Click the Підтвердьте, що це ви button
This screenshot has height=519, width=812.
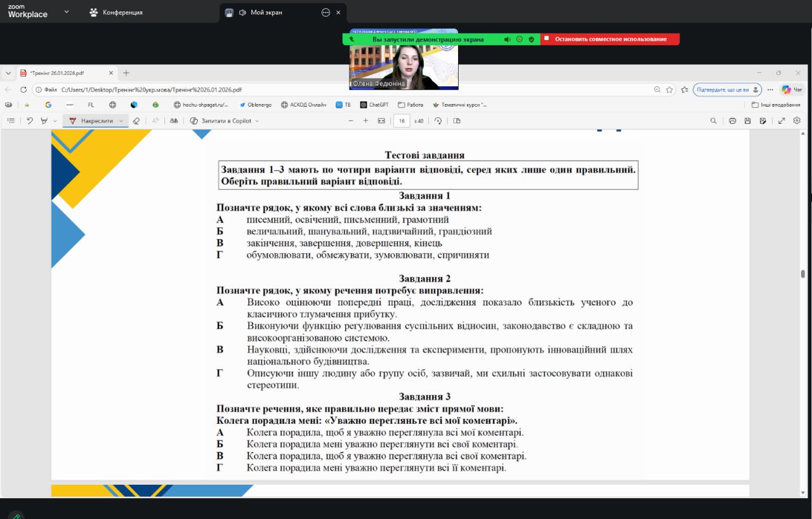tap(726, 89)
